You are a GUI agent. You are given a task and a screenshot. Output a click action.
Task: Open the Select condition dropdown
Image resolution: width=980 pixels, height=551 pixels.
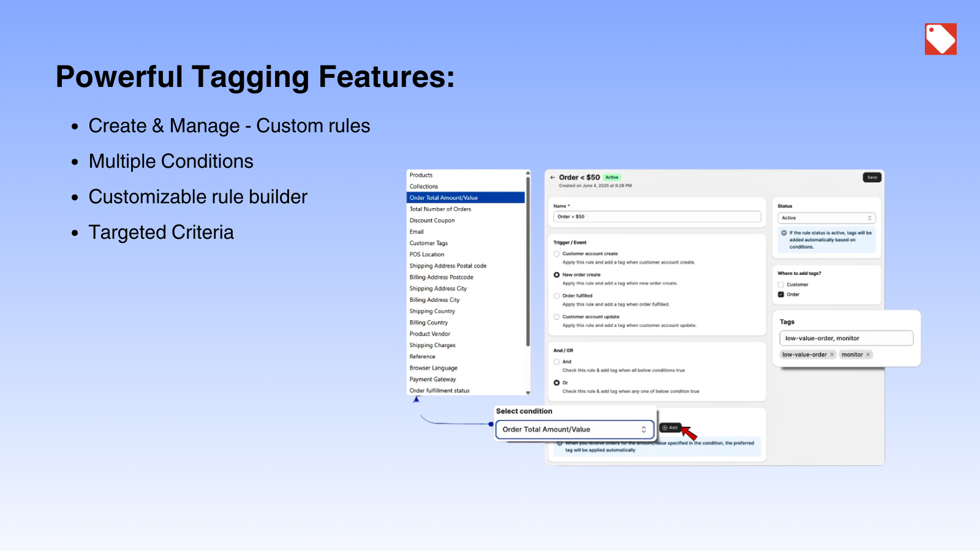coord(574,430)
